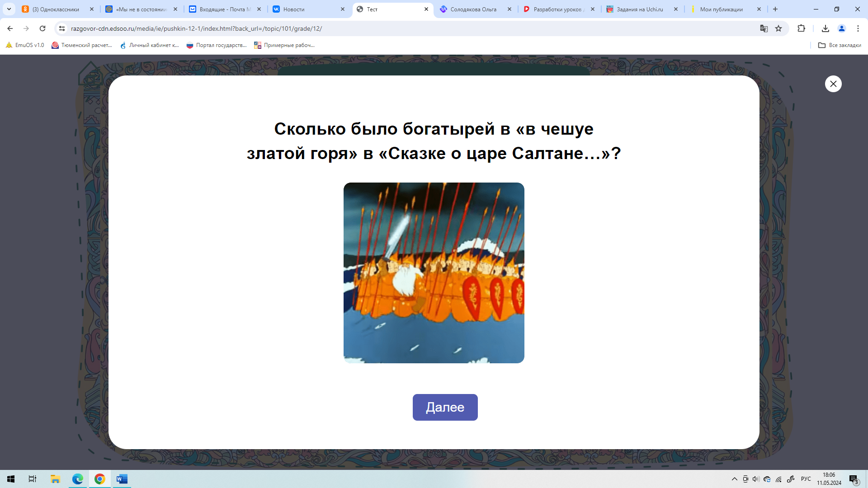The width and height of the screenshot is (868, 488).
Task: Click the bogatyrs cartoon illustration
Action: [434, 273]
